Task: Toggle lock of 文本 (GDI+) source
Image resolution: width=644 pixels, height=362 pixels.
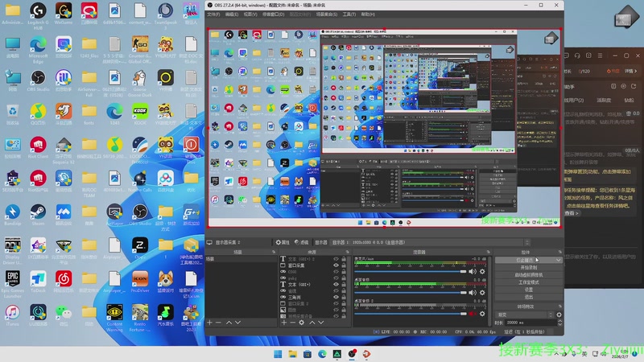Action: pos(344,285)
